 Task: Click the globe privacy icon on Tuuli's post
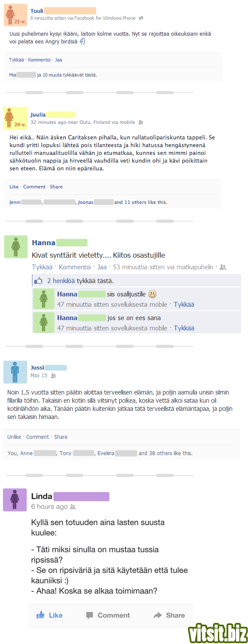point(141,18)
